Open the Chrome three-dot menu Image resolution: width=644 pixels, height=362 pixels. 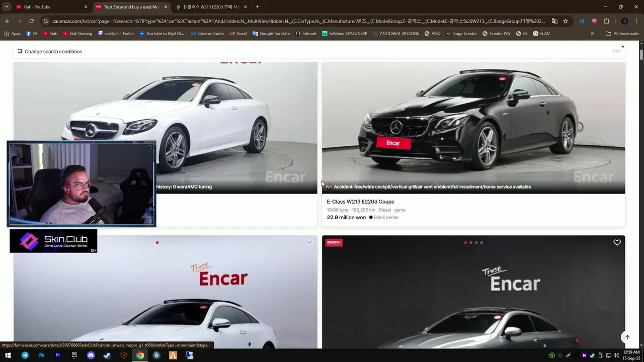click(637, 21)
